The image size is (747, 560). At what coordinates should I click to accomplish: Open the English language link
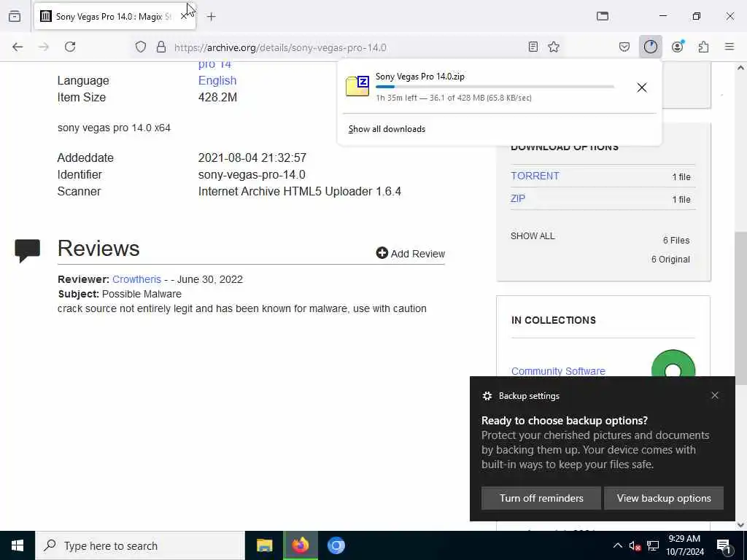(217, 80)
